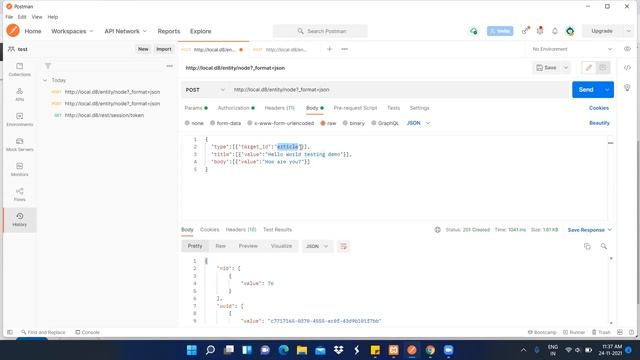Open the request body JSON format dropdown
Screen dimensions: 640x360
418,123
